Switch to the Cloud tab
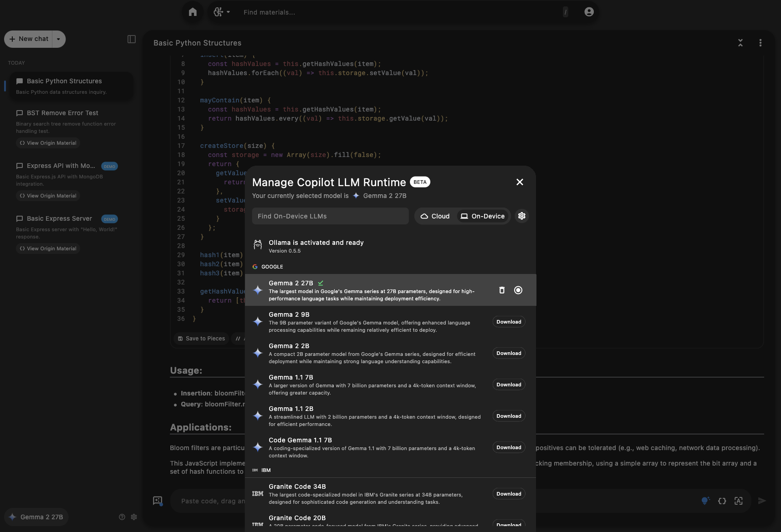 point(435,216)
